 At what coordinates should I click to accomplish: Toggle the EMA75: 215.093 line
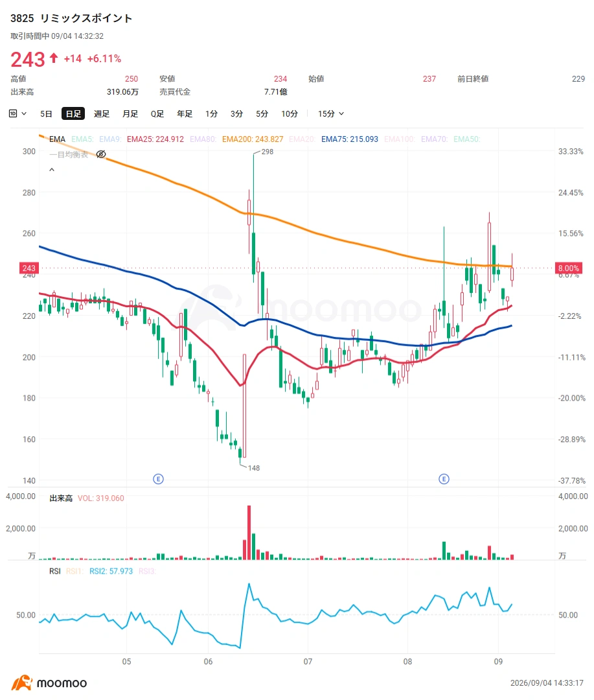[x=349, y=139]
